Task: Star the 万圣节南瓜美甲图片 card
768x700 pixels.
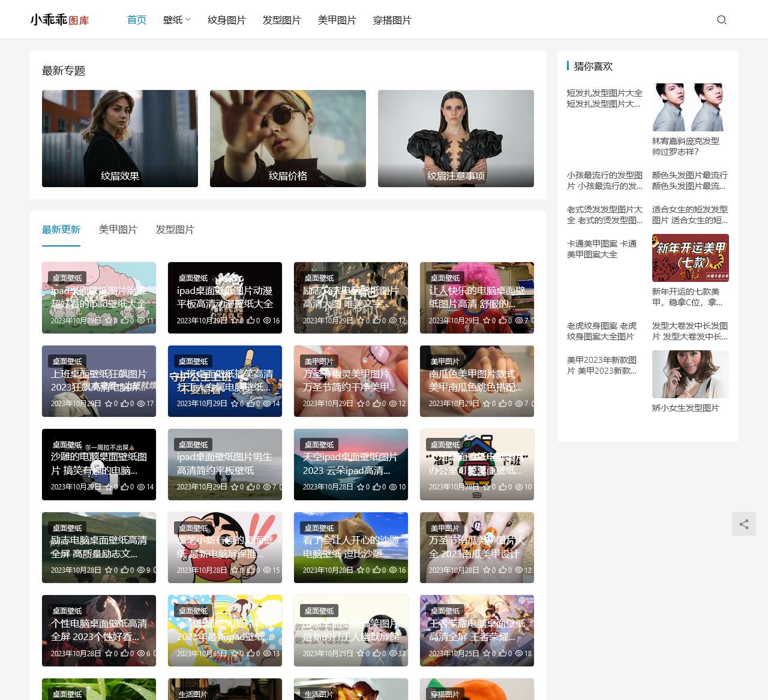Action: click(487, 571)
